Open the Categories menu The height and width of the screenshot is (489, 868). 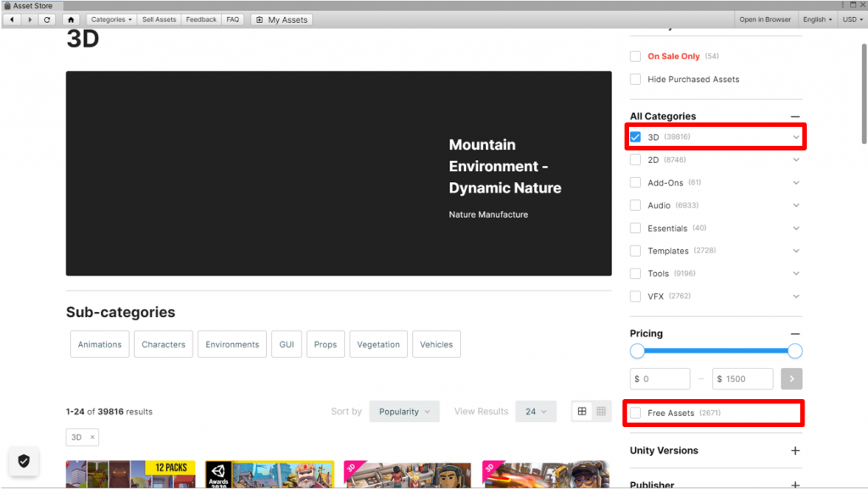(111, 19)
